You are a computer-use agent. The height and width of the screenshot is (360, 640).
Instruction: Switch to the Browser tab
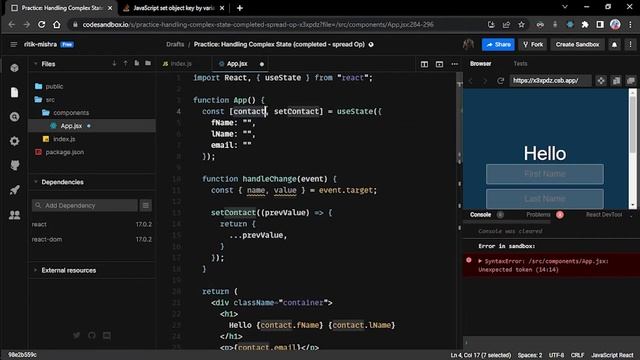click(x=480, y=64)
